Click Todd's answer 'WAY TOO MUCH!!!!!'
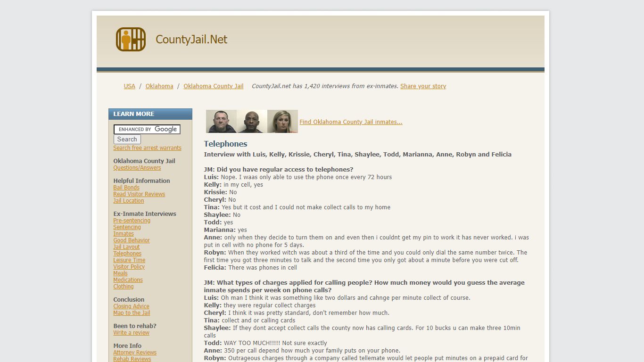The image size is (644, 362). 275,343
